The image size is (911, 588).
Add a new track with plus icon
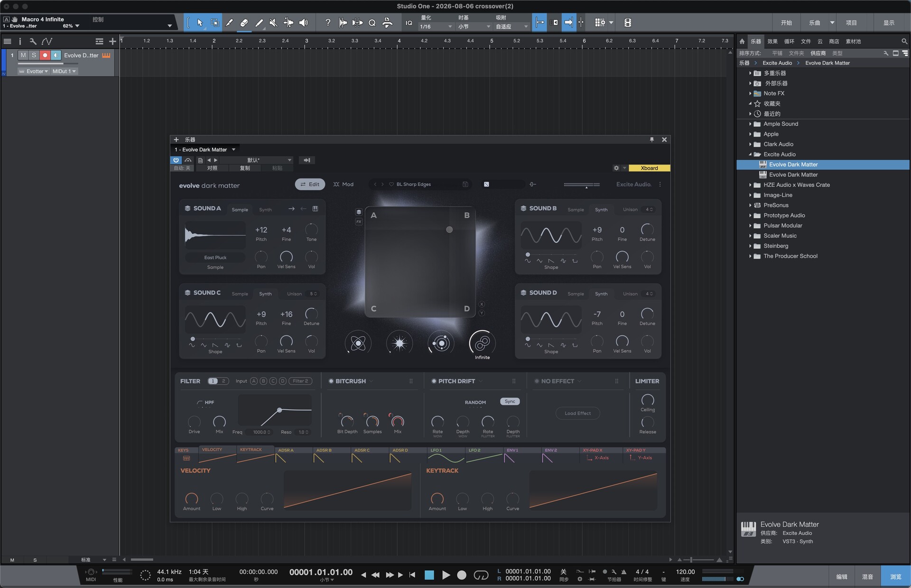click(112, 41)
